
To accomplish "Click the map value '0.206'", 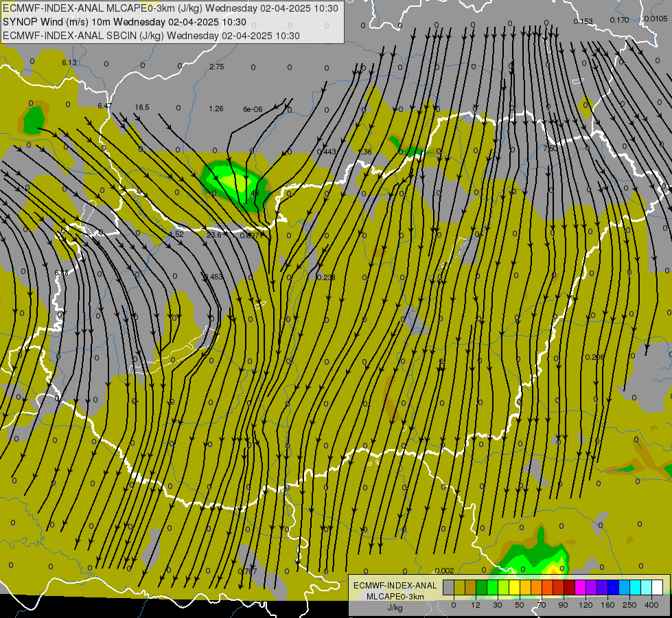I will pos(594,357).
